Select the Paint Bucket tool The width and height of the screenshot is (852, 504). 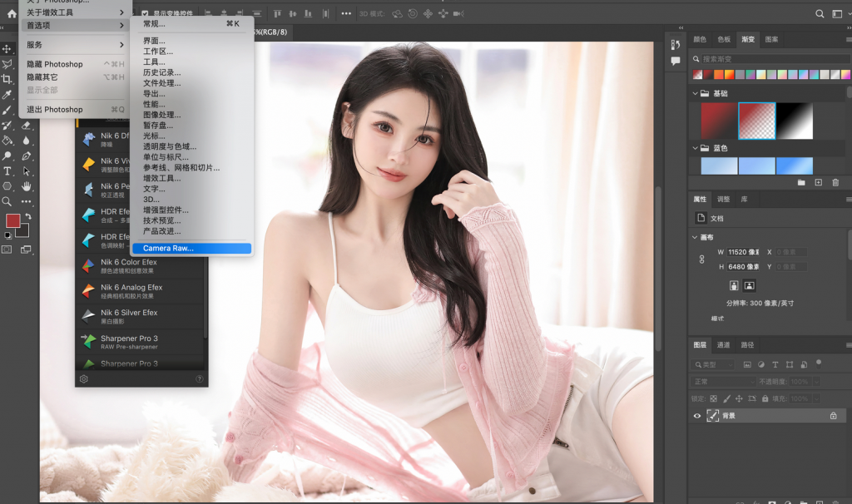click(x=7, y=141)
